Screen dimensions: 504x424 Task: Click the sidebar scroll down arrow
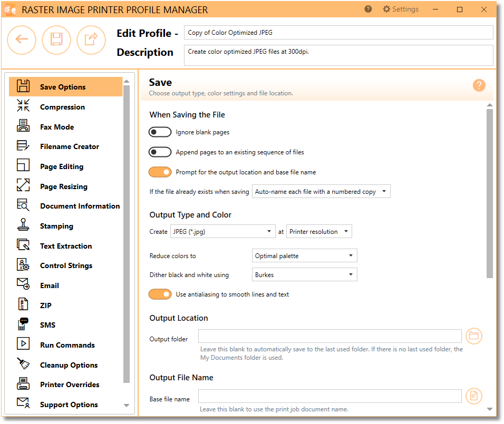tap(127, 406)
